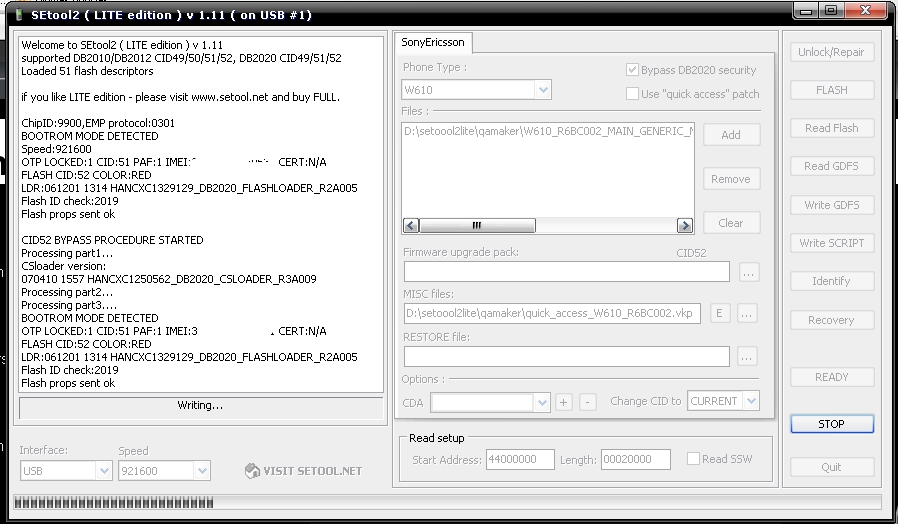Click the bottom write progress bar

click(x=447, y=503)
